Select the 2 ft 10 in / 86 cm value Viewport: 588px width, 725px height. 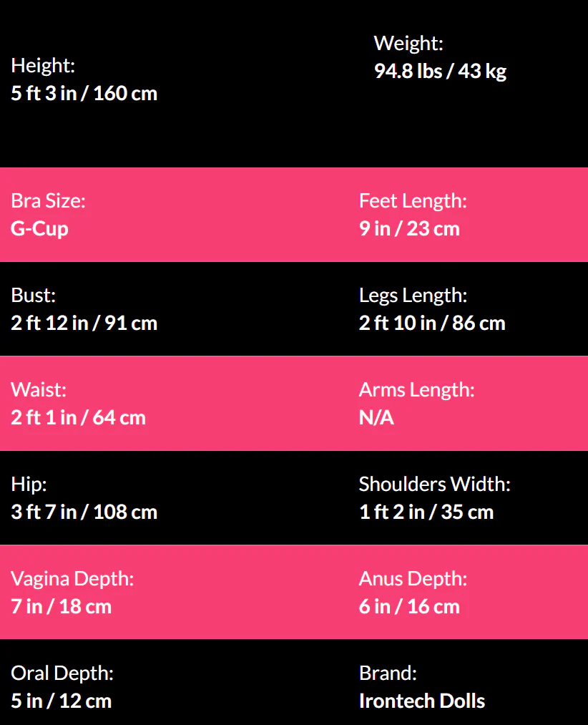click(432, 323)
